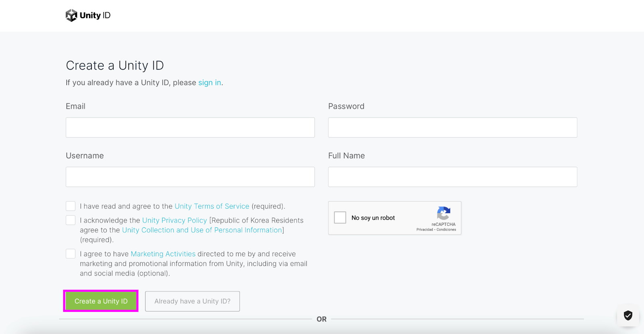Viewport: 644px width, 334px height.
Task: Click the "Email" field label
Action: coord(76,106)
